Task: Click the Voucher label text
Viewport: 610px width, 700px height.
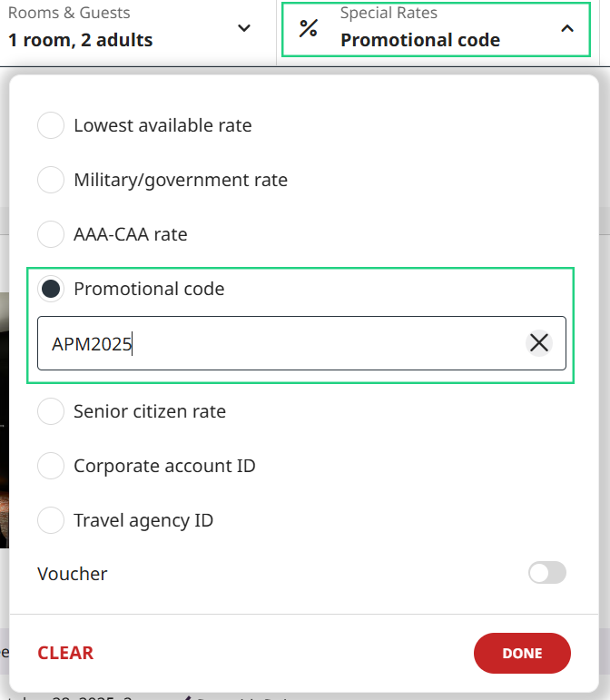Action: 73,574
